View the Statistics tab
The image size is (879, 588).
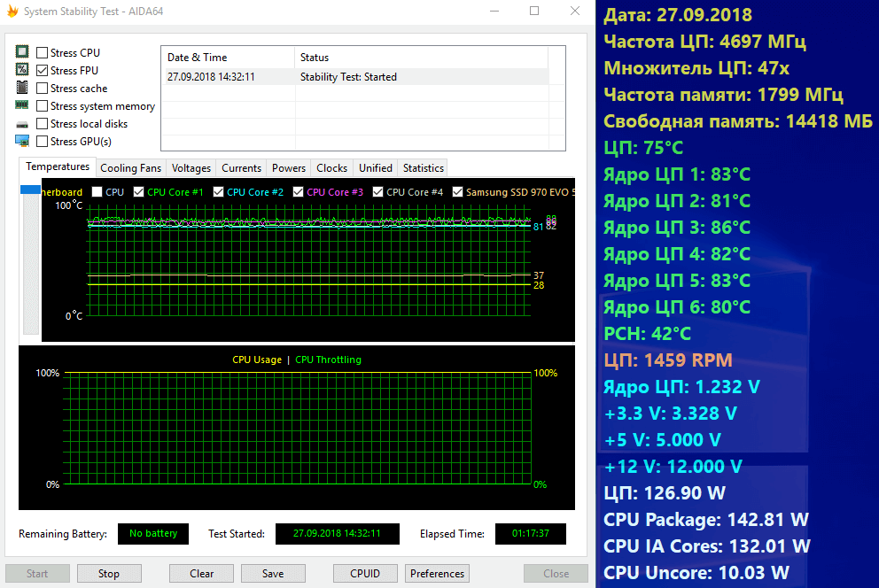tap(423, 168)
